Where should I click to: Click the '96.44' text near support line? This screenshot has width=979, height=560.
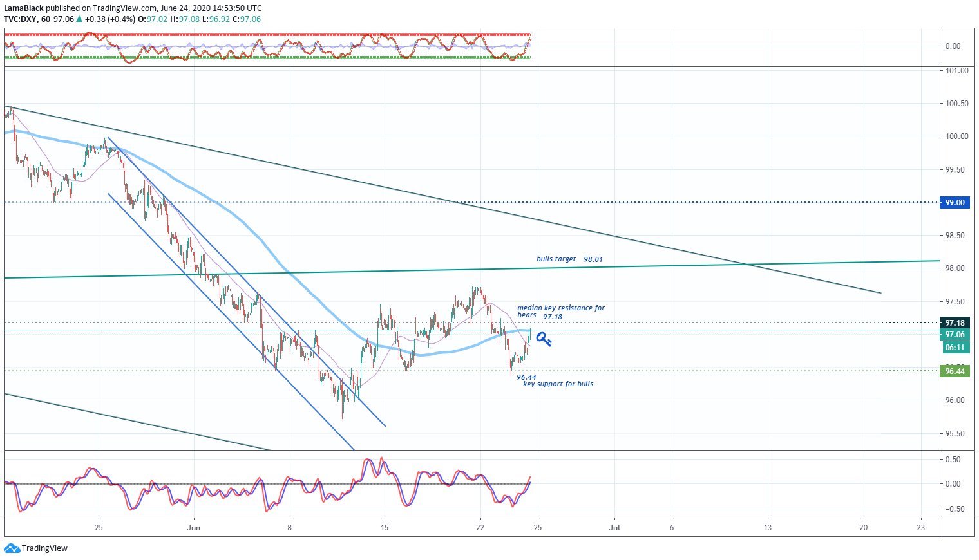[526, 378]
